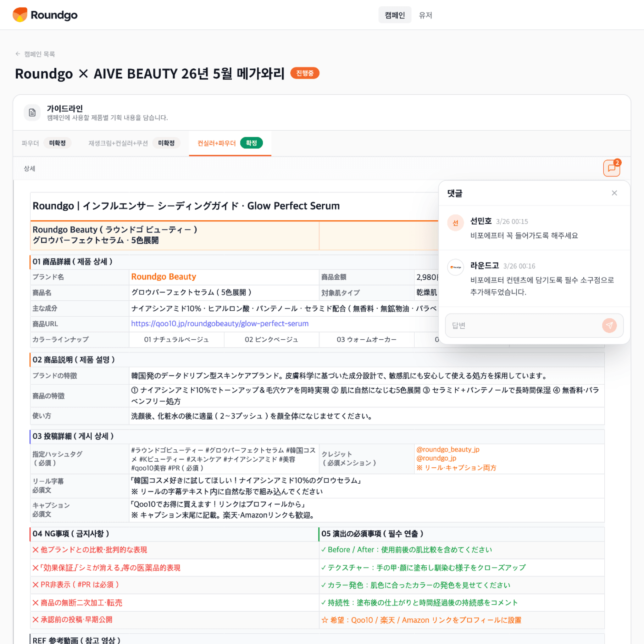Screen dimensions: 644x644
Task: Click 미확정 badge on 파우더 tab
Action: coord(57,143)
